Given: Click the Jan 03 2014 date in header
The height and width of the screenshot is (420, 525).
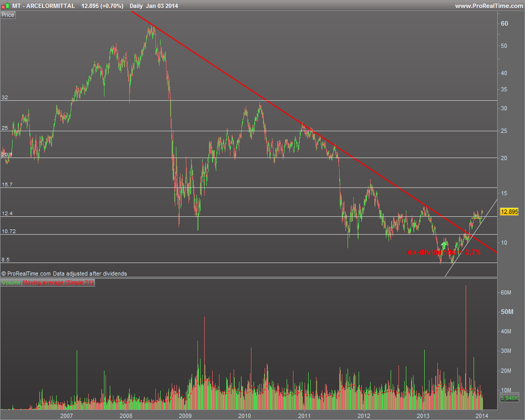Looking at the screenshot, I should pos(162,6).
